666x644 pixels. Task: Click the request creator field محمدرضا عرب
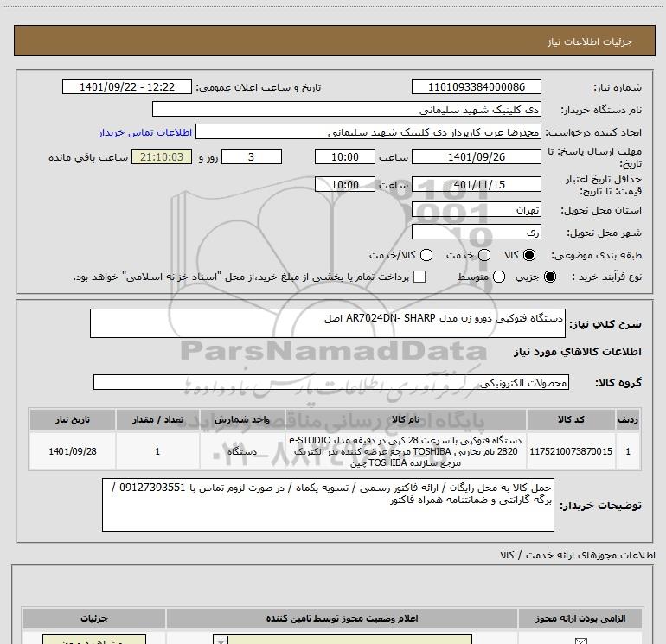(368, 131)
